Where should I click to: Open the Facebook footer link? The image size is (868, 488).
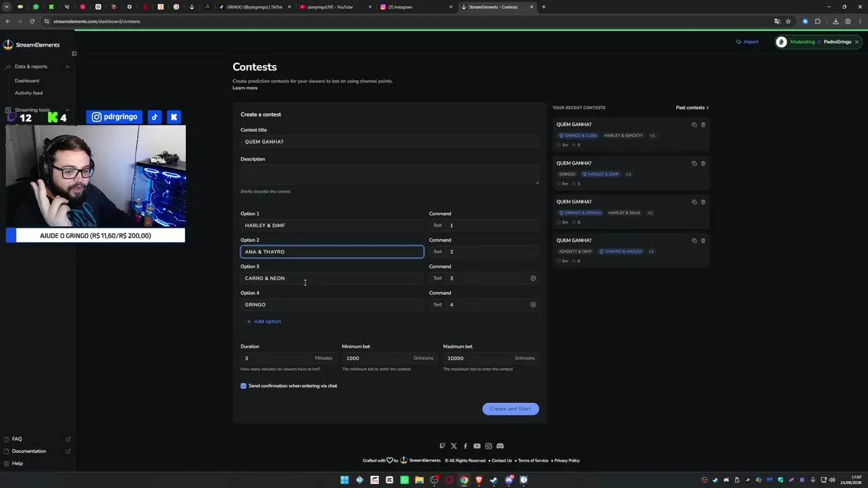(465, 446)
